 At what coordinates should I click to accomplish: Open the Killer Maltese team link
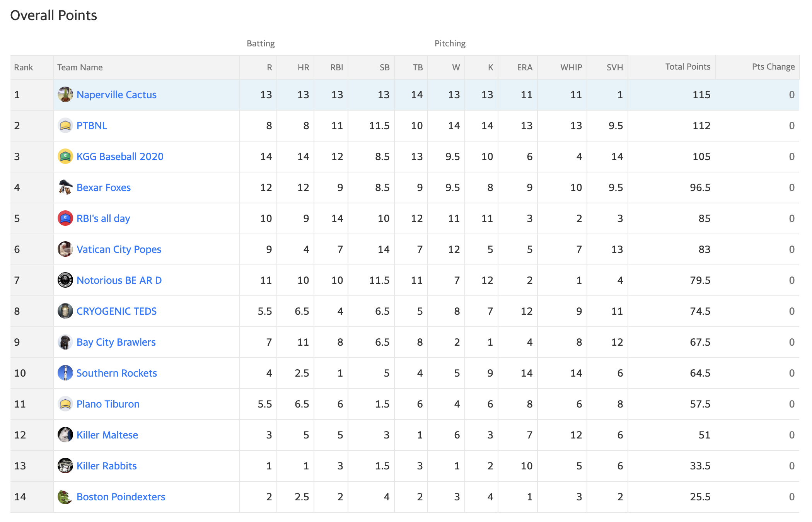(107, 435)
